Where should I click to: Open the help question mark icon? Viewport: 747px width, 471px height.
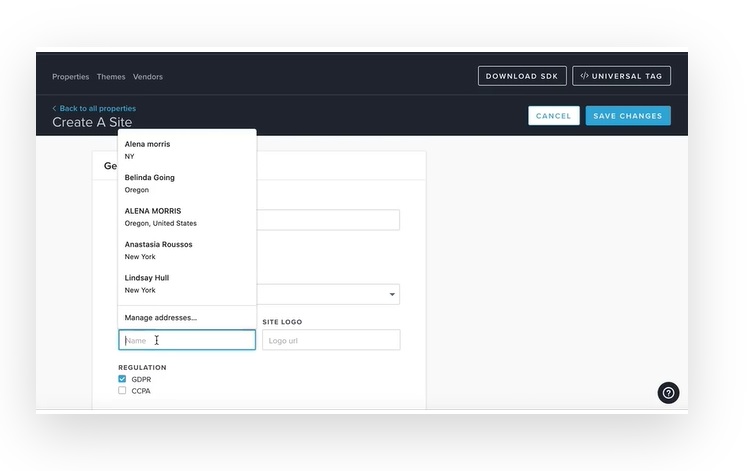click(668, 393)
